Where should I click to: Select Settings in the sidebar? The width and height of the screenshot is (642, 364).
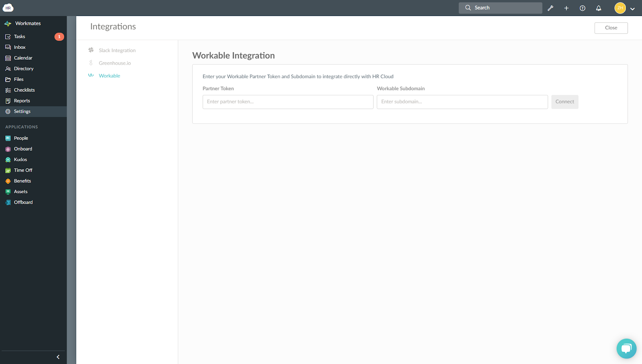33,111
